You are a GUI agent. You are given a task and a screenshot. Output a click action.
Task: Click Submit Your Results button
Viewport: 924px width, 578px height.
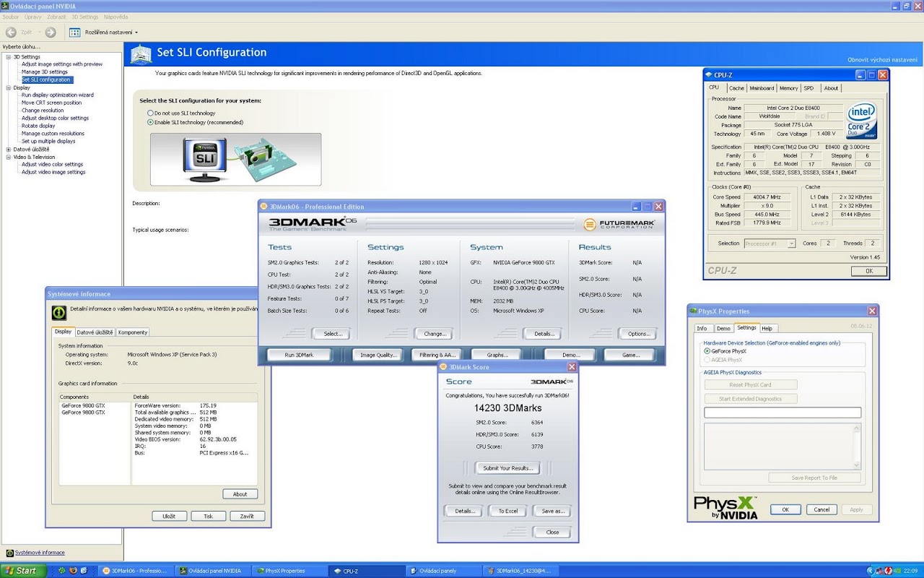coord(507,468)
